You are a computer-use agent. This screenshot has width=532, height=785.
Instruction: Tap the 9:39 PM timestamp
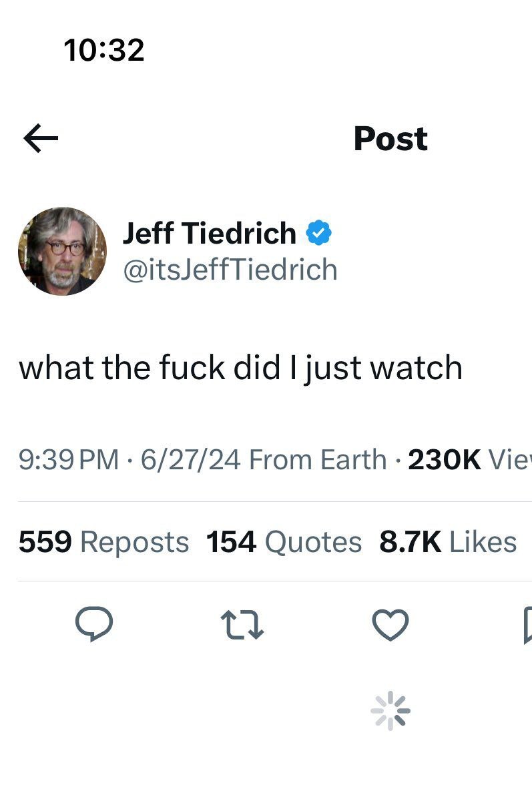tap(69, 459)
